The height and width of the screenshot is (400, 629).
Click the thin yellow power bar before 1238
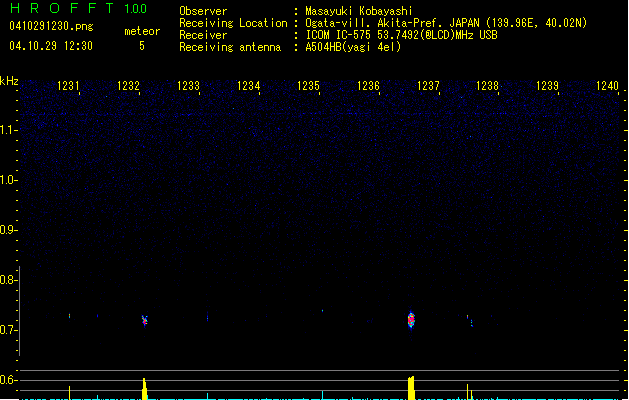[467, 392]
